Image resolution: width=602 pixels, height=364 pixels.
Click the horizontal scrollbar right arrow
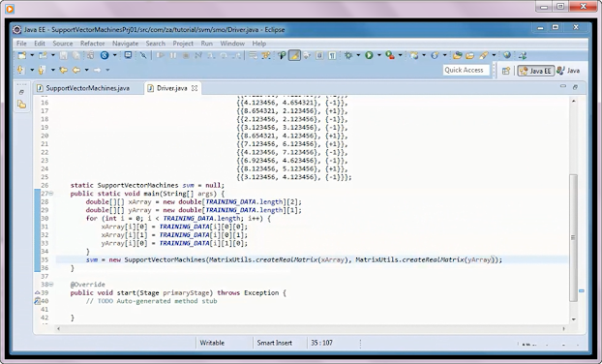pyautogui.click(x=563, y=329)
